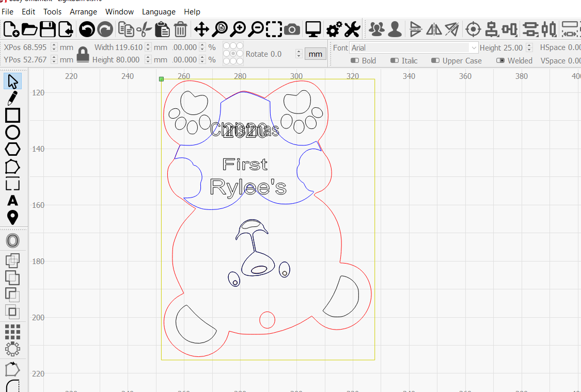581x392 pixels.
Task: Zoom to page with magnifier icon
Action: 219,29
